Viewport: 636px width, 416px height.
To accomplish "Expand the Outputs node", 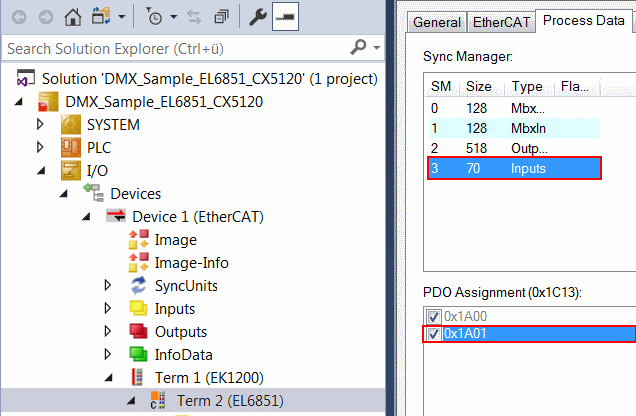I will pos(107,331).
